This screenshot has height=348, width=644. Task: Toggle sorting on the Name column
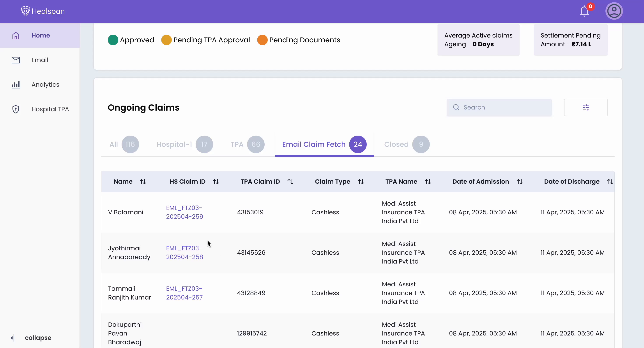tap(143, 181)
